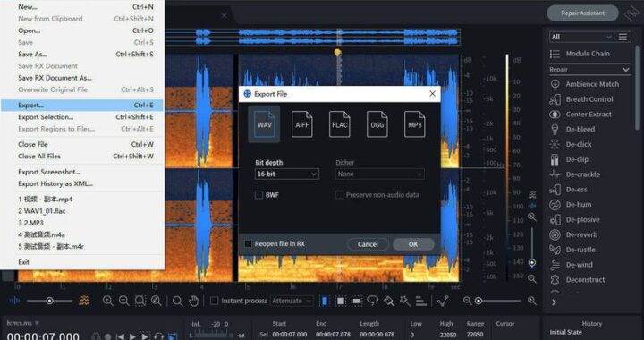
Task: Adjust the waveform/spectrogram balance slider
Action: pyautogui.click(x=49, y=301)
